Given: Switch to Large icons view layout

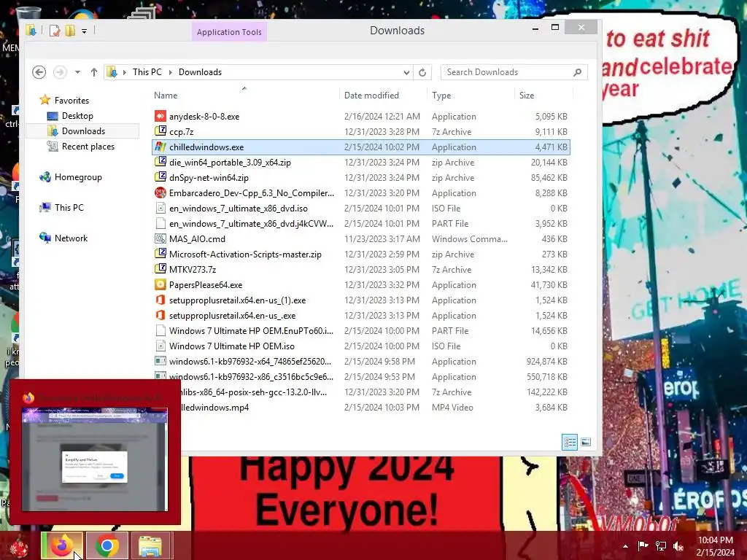Looking at the screenshot, I should point(586,442).
